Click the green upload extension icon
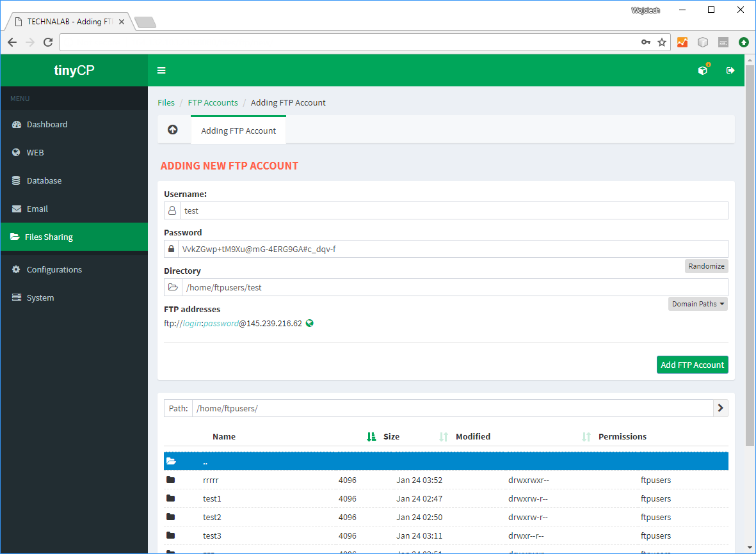 click(x=744, y=42)
